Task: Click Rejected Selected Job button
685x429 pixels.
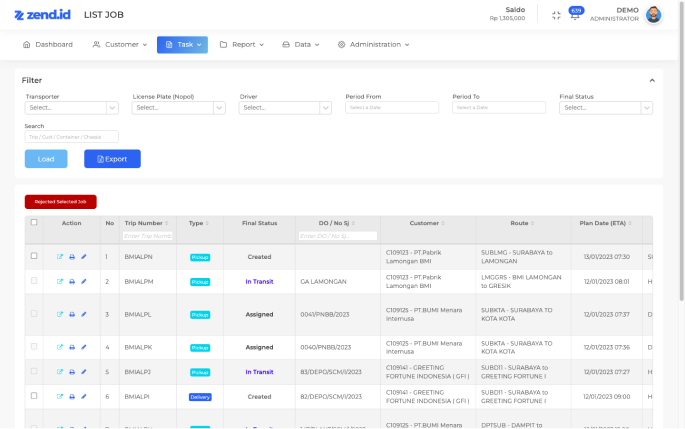Action: [61, 202]
